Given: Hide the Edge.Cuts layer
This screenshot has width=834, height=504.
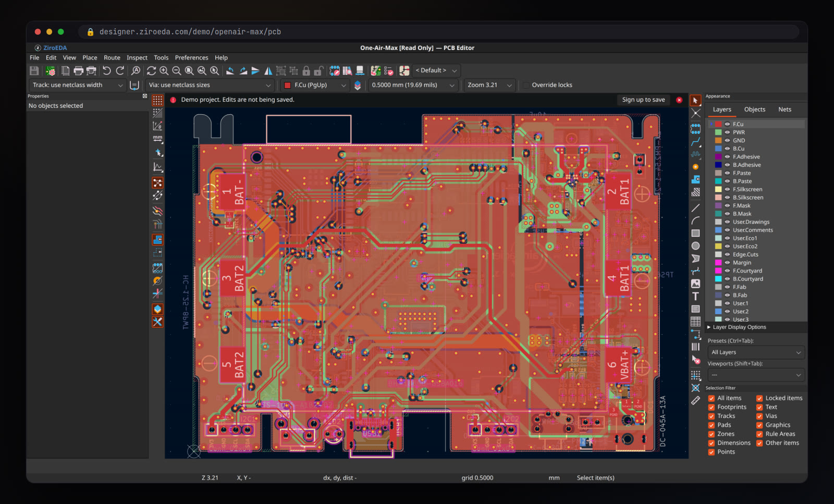Looking at the screenshot, I should tap(727, 254).
